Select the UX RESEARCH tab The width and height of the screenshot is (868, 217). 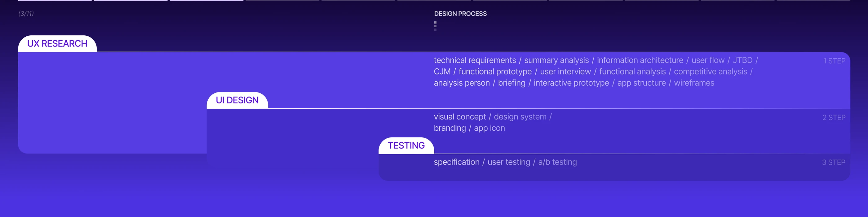(57, 44)
